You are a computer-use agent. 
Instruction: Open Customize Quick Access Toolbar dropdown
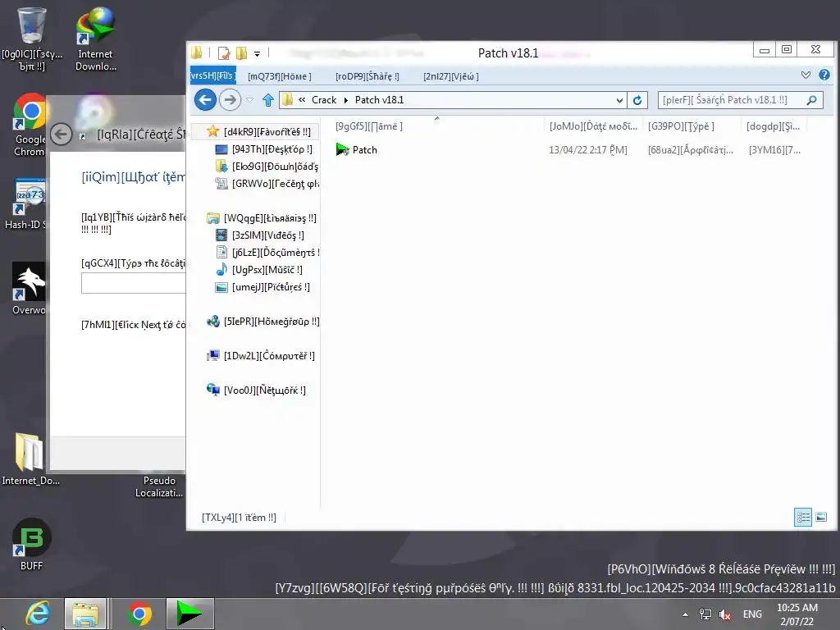(x=257, y=53)
